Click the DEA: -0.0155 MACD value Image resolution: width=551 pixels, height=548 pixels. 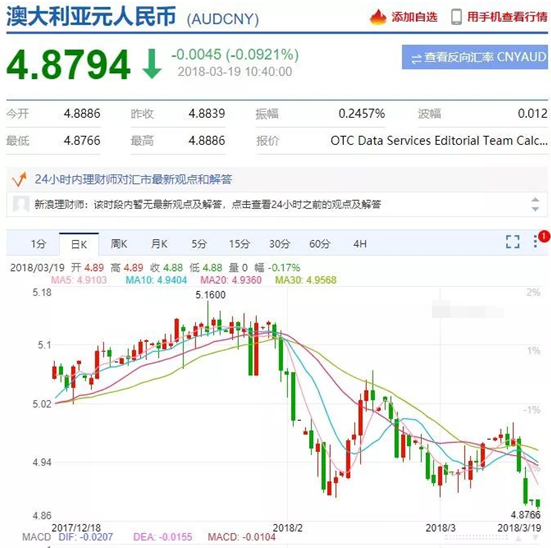[163, 537]
